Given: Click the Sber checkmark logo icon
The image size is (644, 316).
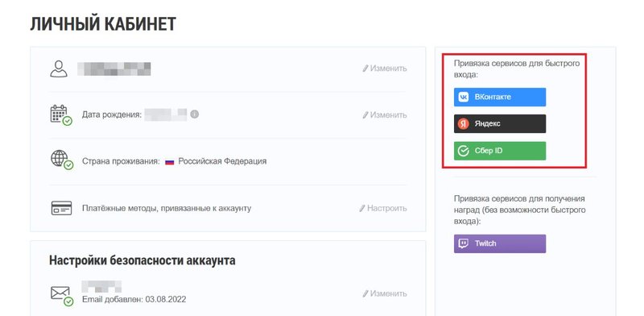Looking at the screenshot, I should tap(464, 151).
